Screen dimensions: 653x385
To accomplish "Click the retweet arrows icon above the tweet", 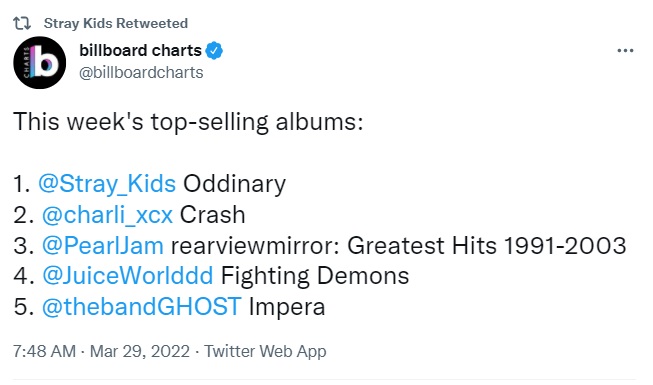I will coord(22,23).
